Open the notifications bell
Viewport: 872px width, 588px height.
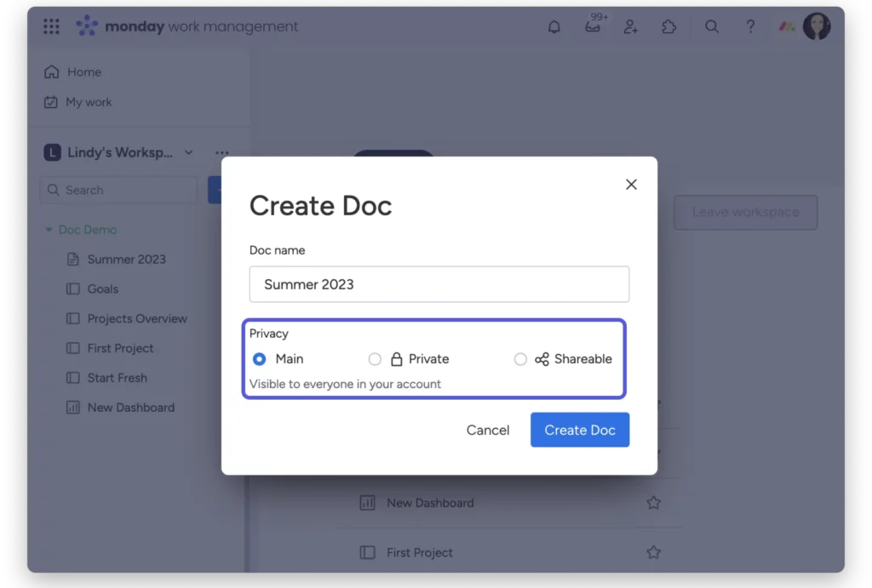(x=554, y=26)
